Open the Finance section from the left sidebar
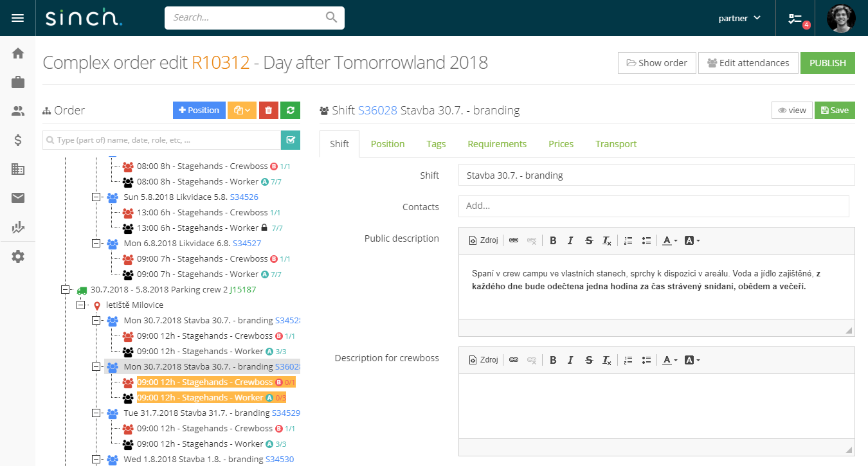Viewport: 868px width, 466px height. 17,139
